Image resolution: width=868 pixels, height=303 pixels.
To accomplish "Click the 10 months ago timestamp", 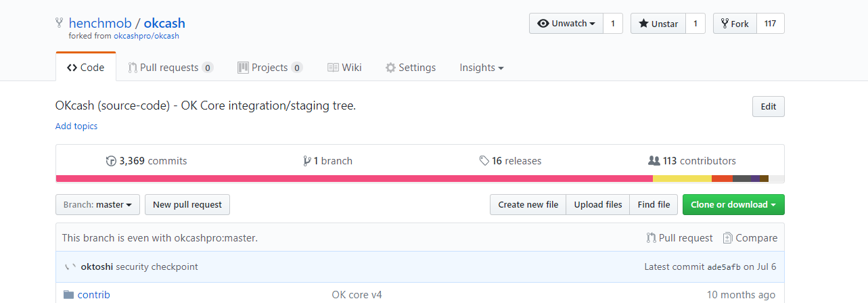I will coord(741,295).
